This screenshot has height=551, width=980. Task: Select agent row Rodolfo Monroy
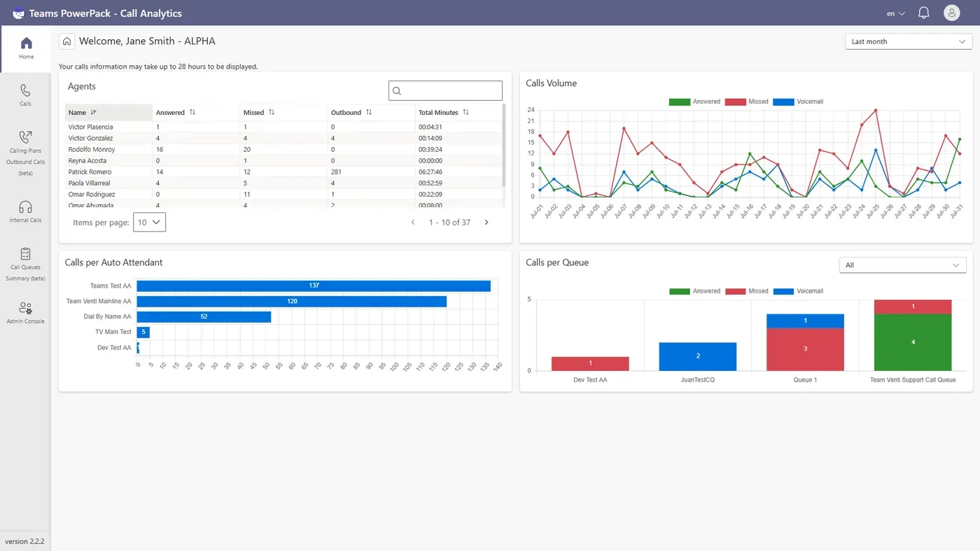(x=283, y=149)
